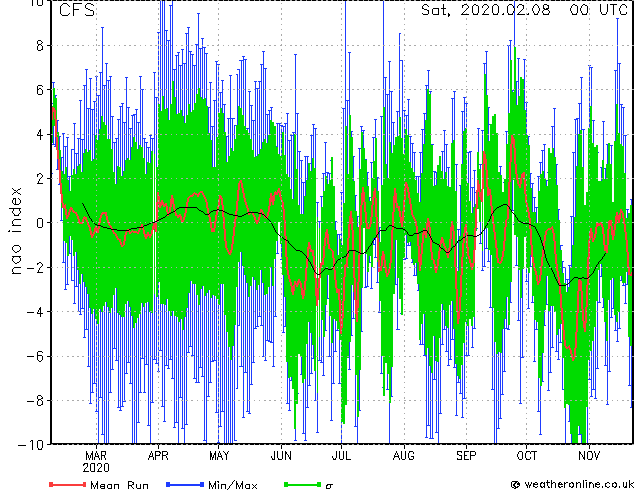Click the SEP month label

click(x=466, y=456)
